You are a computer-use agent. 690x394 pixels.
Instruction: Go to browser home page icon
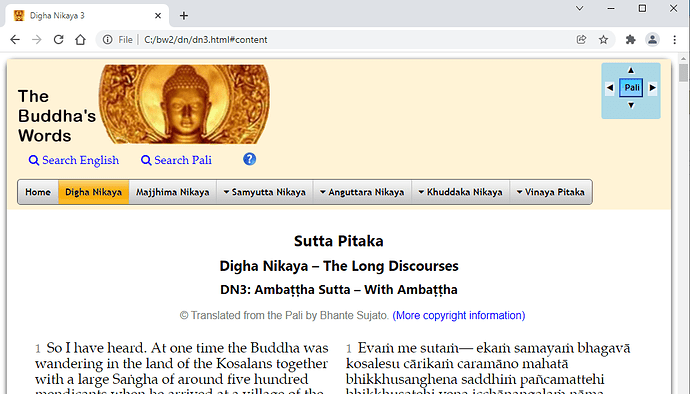coord(80,40)
